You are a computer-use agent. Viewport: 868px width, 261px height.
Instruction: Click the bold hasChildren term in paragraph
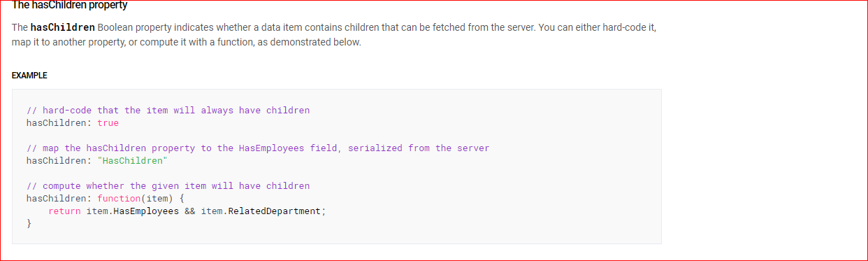(63, 28)
